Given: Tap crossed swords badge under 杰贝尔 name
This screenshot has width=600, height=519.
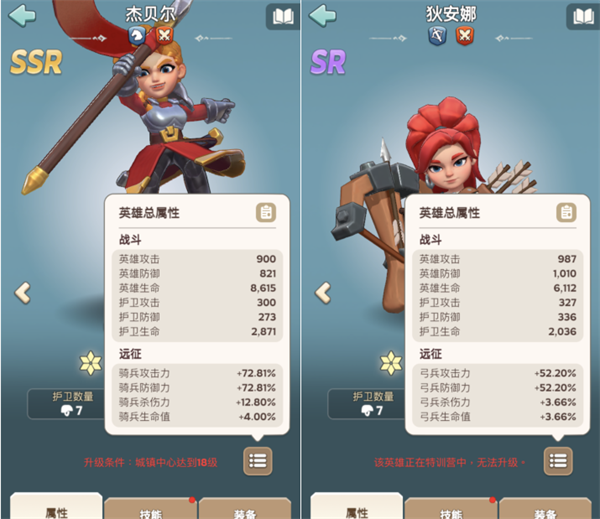Looking at the screenshot, I should [164, 36].
